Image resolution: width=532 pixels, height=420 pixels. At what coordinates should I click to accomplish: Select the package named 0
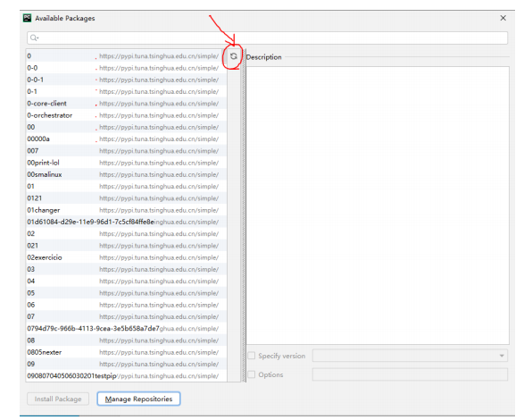(x=126, y=56)
